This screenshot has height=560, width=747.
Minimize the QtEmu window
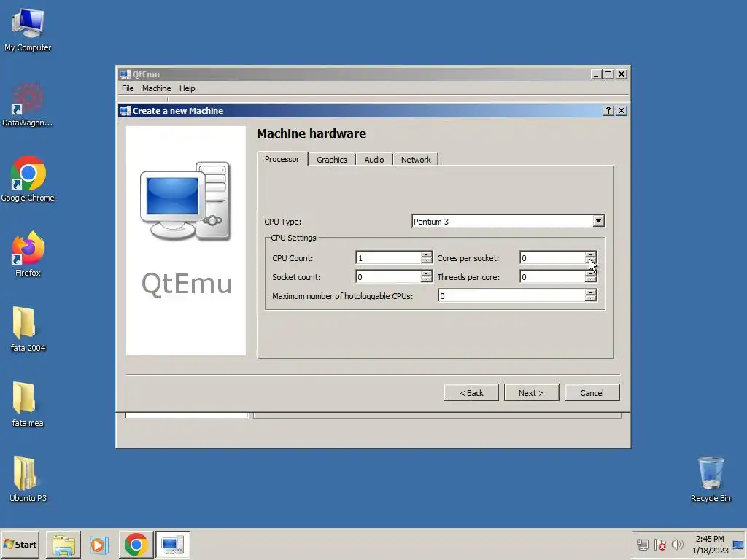(x=595, y=74)
